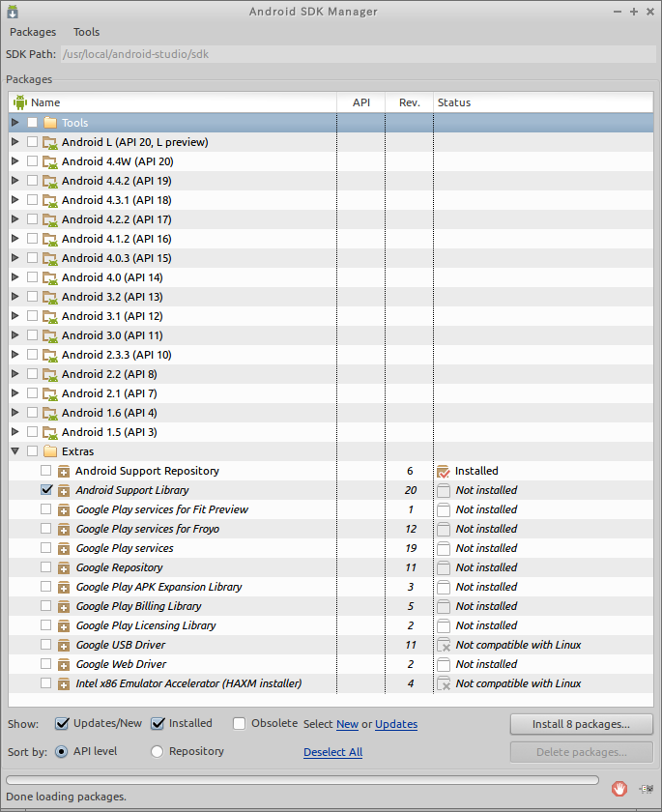The width and height of the screenshot is (662, 812).
Task: Check the Android Support Repository checkbox
Action: click(46, 470)
